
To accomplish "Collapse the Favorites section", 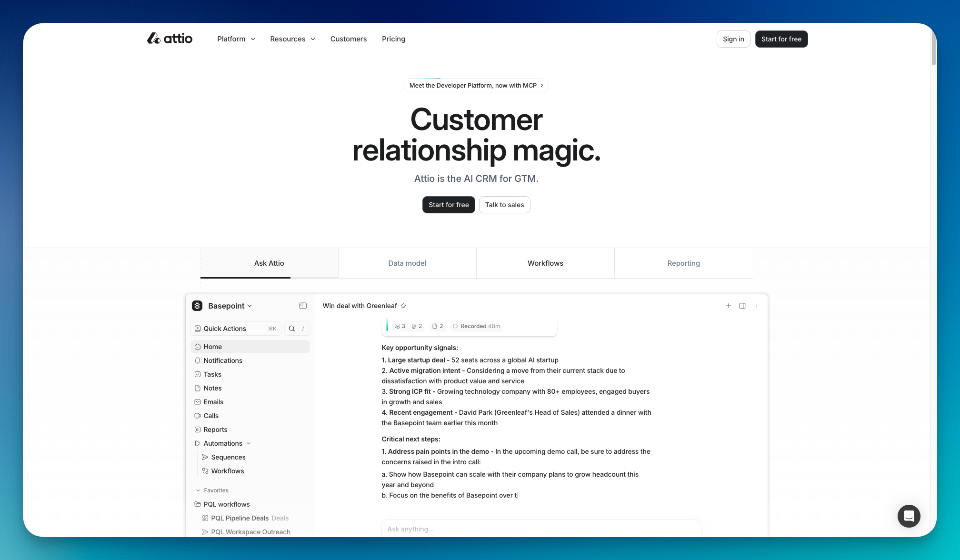I will [x=212, y=490].
